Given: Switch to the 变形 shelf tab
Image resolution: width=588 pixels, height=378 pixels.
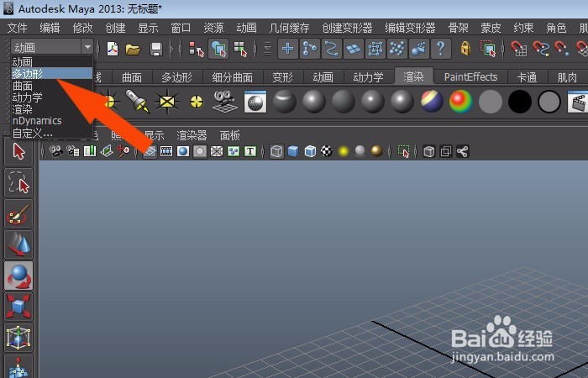Looking at the screenshot, I should [x=282, y=77].
